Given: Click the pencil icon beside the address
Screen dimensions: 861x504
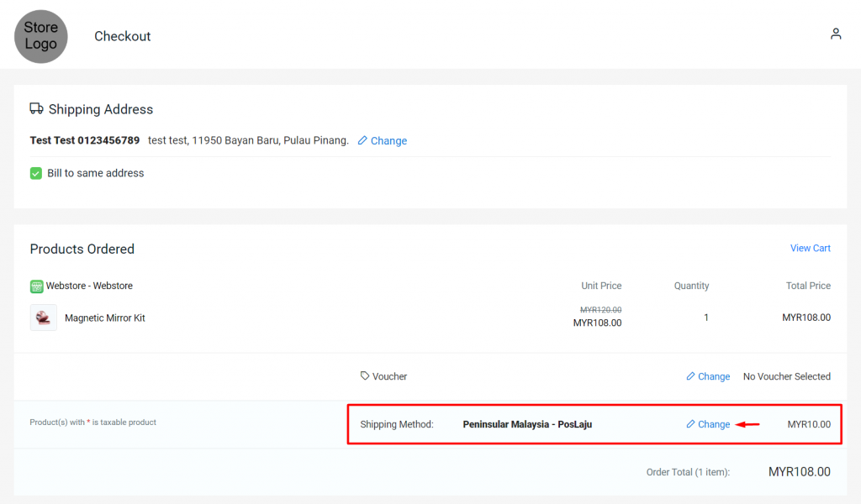Looking at the screenshot, I should pyautogui.click(x=362, y=140).
